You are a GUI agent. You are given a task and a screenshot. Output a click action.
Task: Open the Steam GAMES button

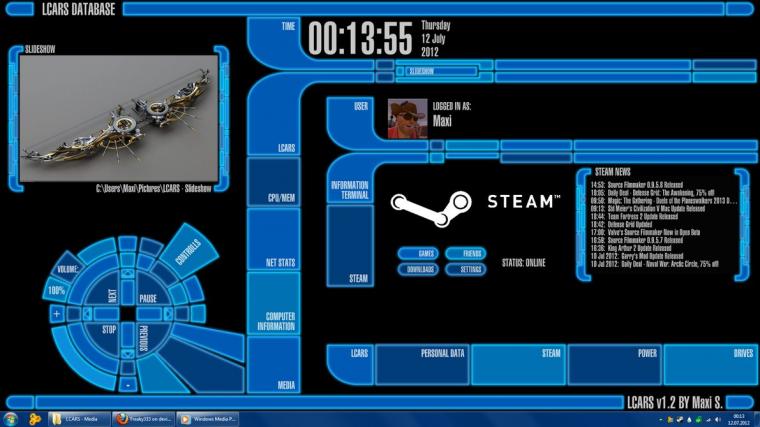point(418,253)
